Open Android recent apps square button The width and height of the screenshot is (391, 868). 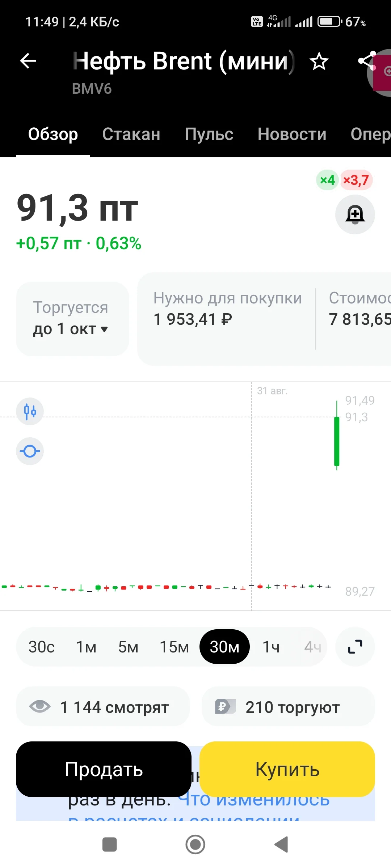(x=109, y=845)
